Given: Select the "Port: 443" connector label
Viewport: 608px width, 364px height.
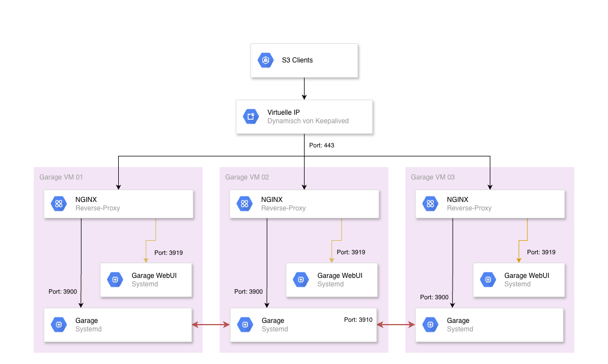Looking at the screenshot, I should tap(321, 145).
